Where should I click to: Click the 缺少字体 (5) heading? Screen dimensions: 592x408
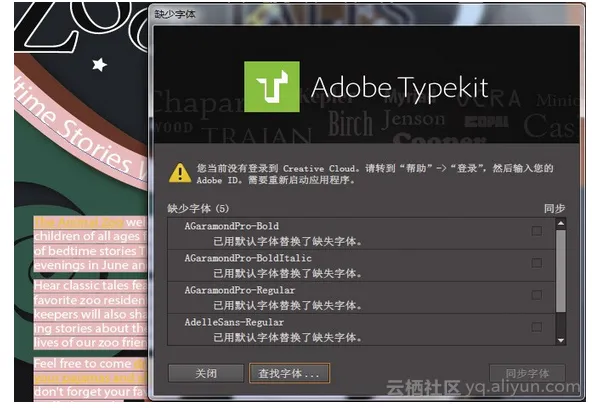(x=198, y=208)
